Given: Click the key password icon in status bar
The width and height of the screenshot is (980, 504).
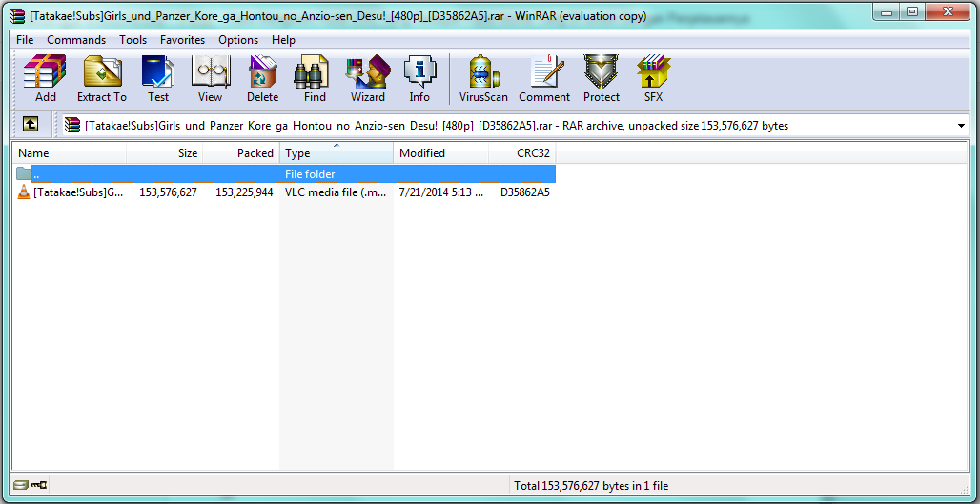Looking at the screenshot, I should pyautogui.click(x=39, y=485).
